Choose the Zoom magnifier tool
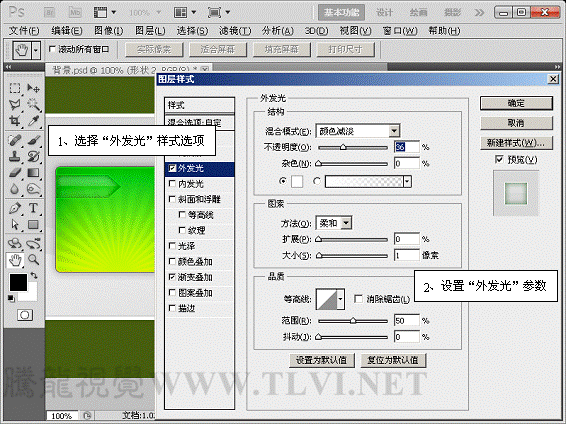 (34, 259)
